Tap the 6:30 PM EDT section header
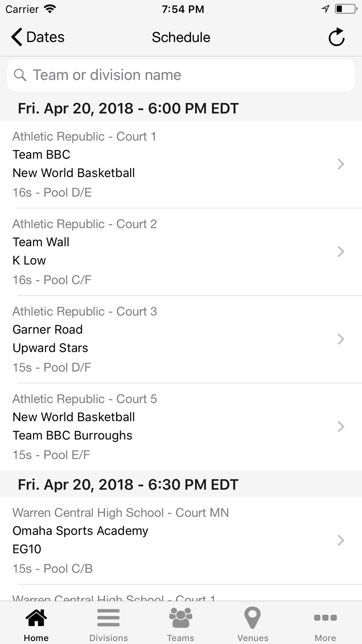 (181, 484)
